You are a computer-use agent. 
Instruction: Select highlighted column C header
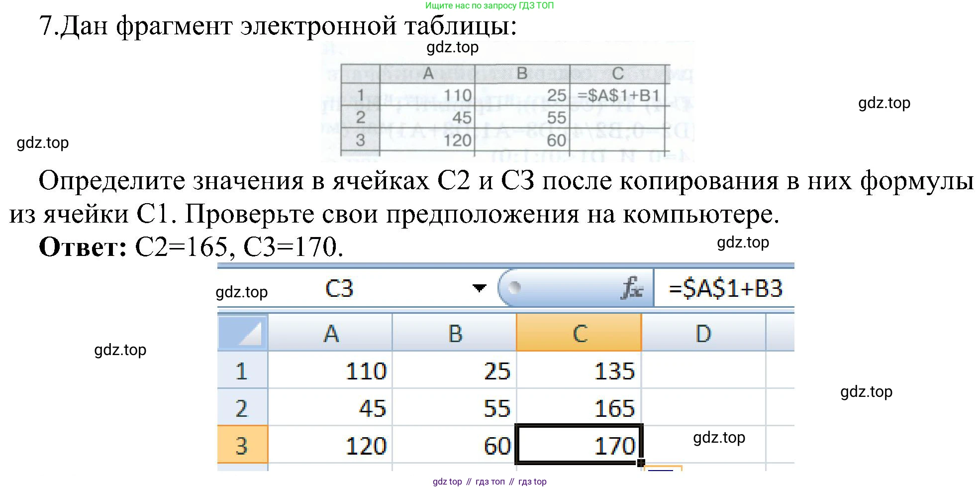click(579, 333)
